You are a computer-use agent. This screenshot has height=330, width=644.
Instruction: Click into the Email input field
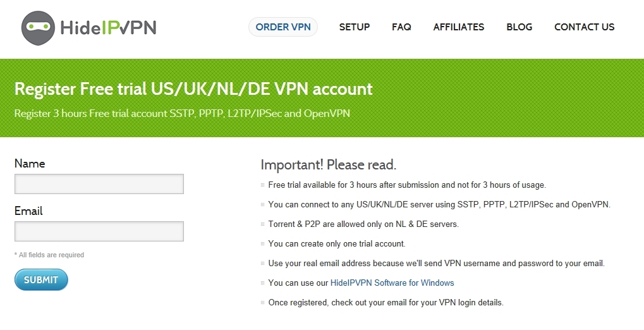(99, 231)
